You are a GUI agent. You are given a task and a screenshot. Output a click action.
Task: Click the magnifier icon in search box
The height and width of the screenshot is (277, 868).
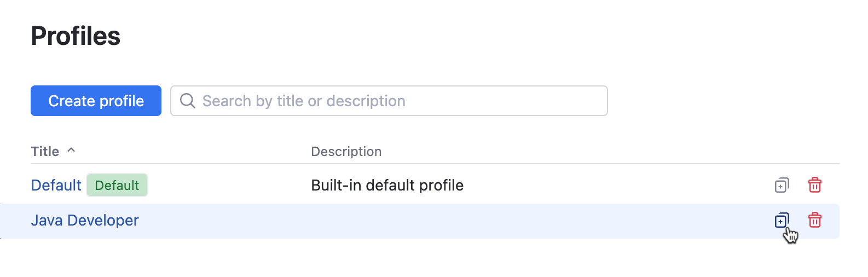[x=188, y=101]
